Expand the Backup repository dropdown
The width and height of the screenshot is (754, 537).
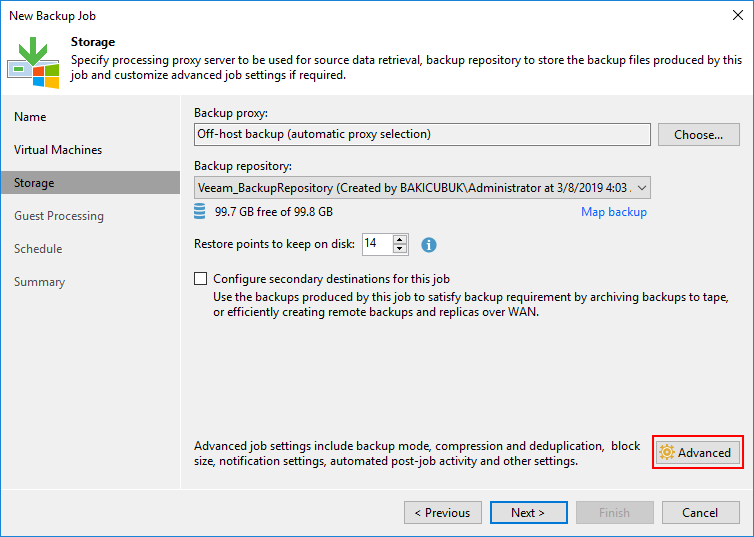pos(642,187)
